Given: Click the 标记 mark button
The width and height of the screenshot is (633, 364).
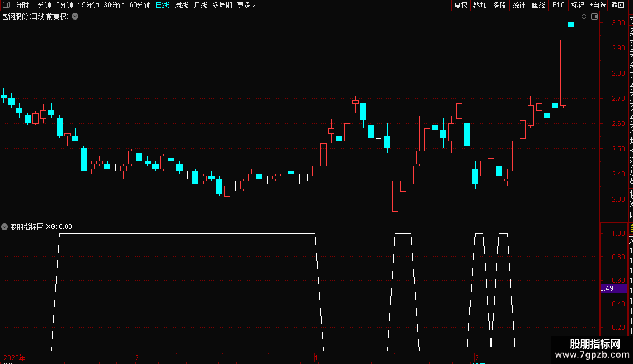Looking at the screenshot, I should pos(578,5).
